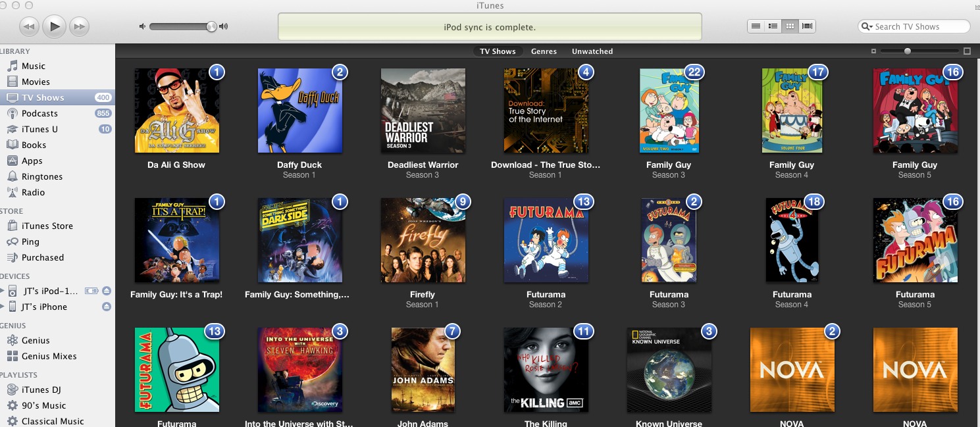980x427 pixels.
Task: Click the fast-forward next track button
Action: (x=79, y=26)
